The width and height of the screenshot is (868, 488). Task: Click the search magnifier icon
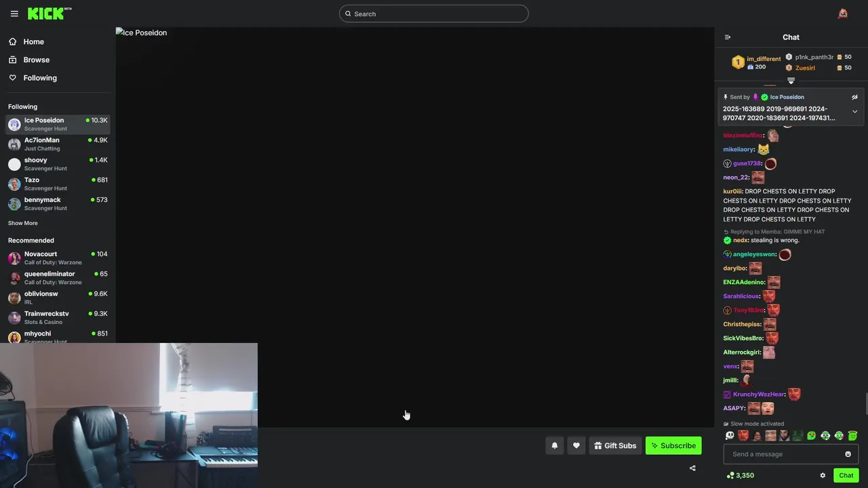tap(348, 14)
